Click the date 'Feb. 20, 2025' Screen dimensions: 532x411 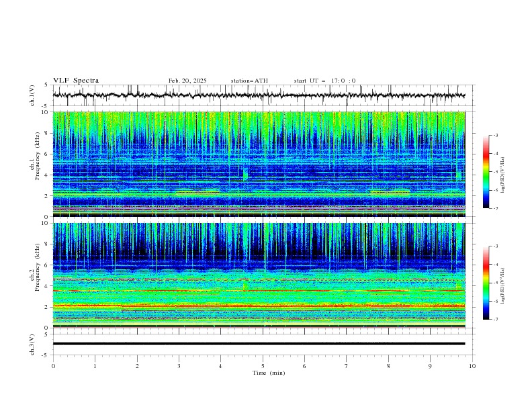tap(187, 81)
